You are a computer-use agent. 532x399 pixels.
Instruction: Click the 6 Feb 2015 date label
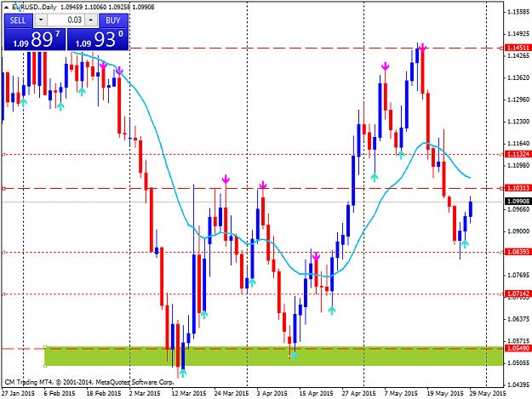coord(60,394)
